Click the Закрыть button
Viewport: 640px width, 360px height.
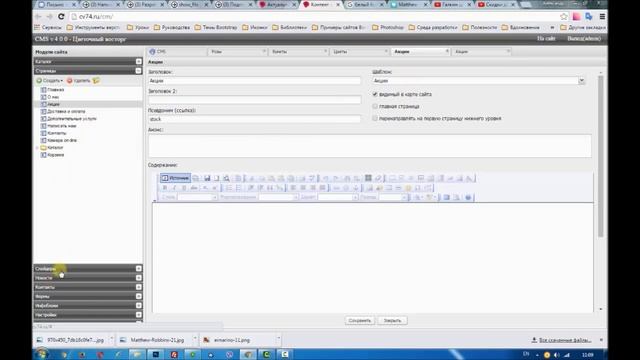point(392,321)
